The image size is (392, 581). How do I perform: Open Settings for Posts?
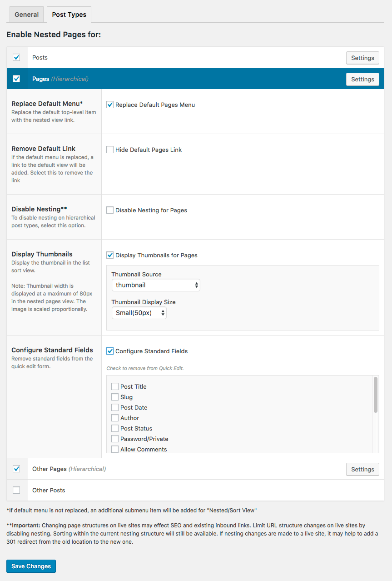[362, 58]
